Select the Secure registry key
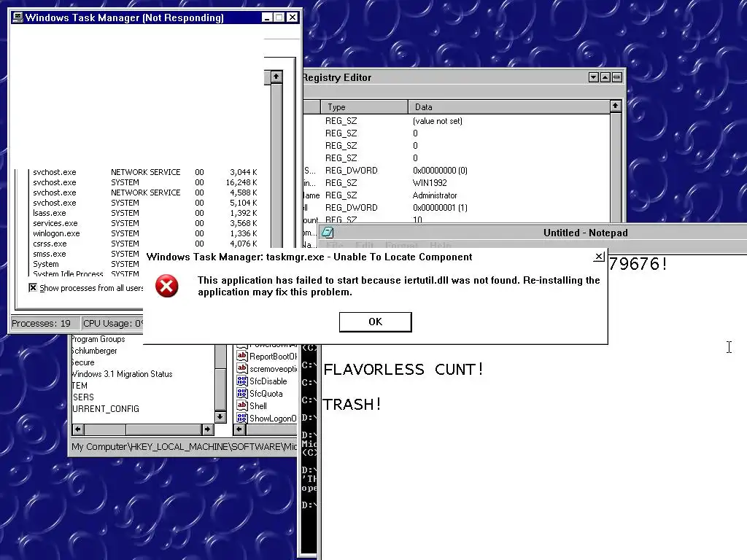Image resolution: width=747 pixels, height=560 pixels. pos(83,362)
